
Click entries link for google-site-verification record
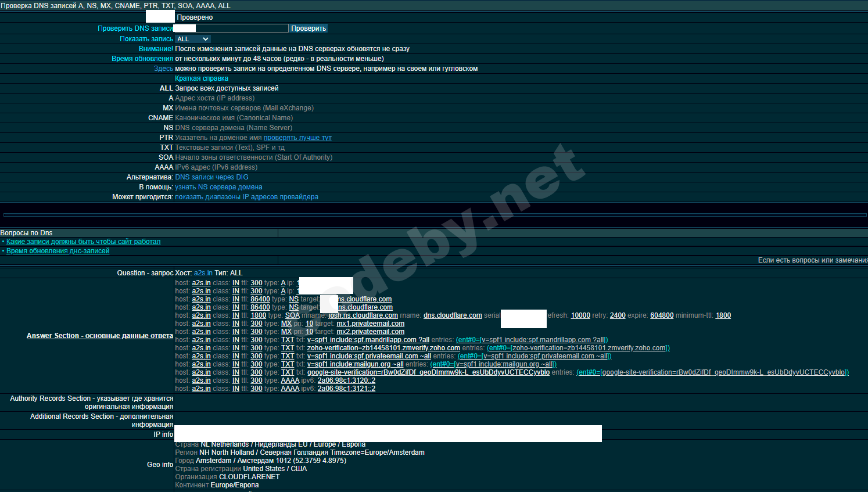point(713,372)
